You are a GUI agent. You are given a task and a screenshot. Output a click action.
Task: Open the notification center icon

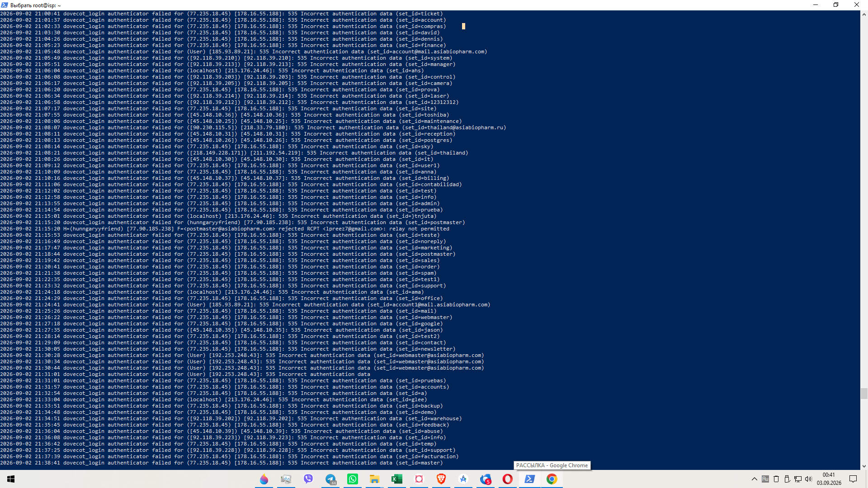pos(853,479)
